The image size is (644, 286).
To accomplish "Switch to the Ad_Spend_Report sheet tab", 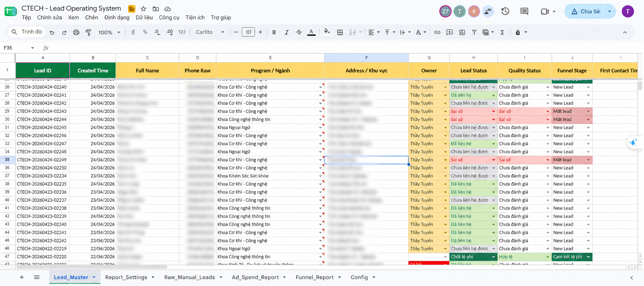I will (255, 277).
